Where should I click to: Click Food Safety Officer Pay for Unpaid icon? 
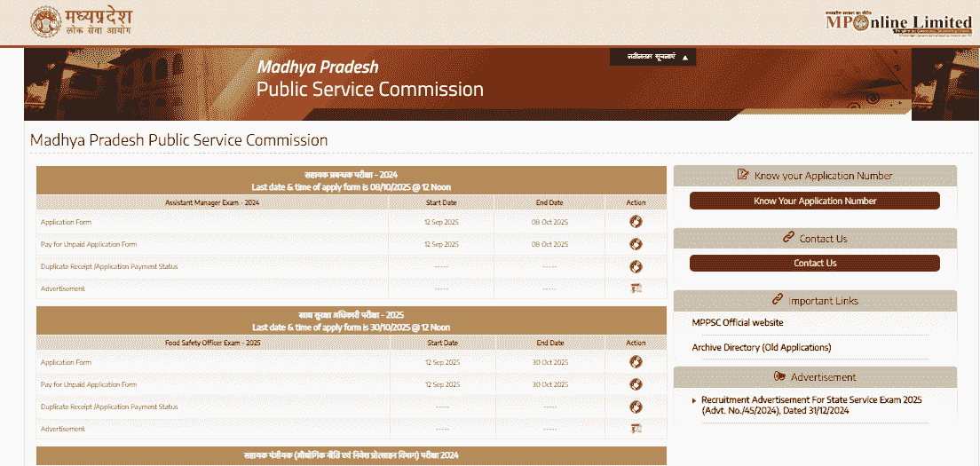(x=636, y=384)
